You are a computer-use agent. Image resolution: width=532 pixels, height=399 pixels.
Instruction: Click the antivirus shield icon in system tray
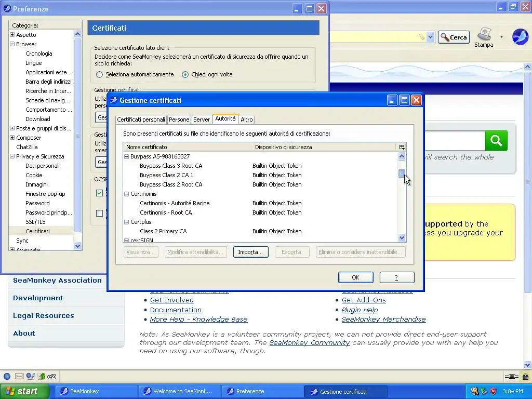pos(494,391)
